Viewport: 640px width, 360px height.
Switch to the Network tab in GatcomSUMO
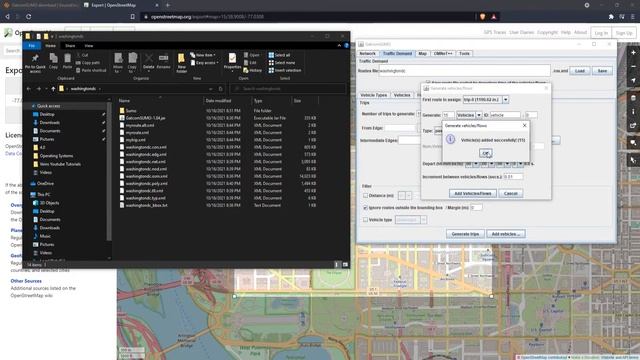(x=367, y=53)
